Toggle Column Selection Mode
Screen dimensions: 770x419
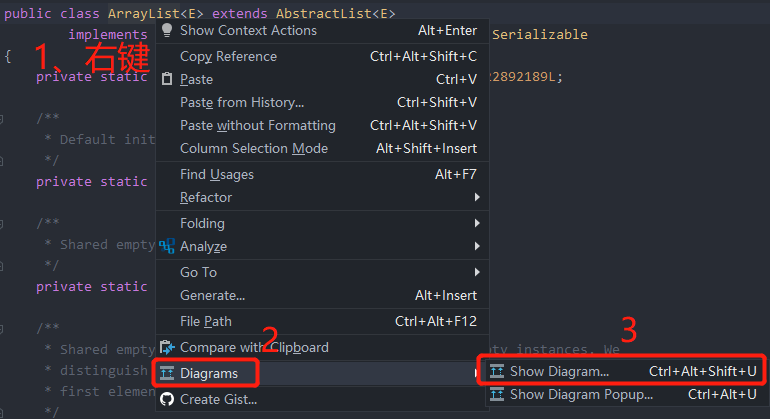pyautogui.click(x=322, y=148)
